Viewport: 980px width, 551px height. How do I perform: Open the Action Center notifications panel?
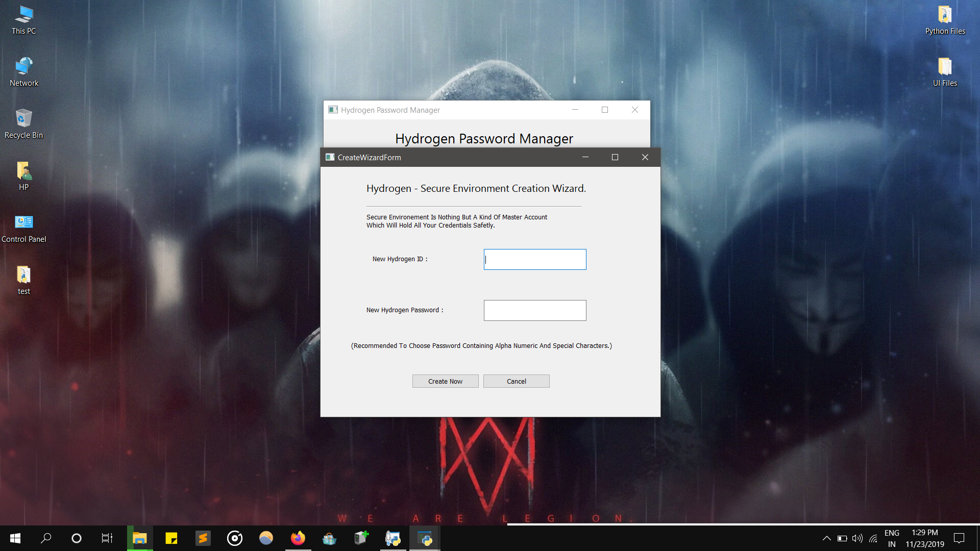point(959,538)
